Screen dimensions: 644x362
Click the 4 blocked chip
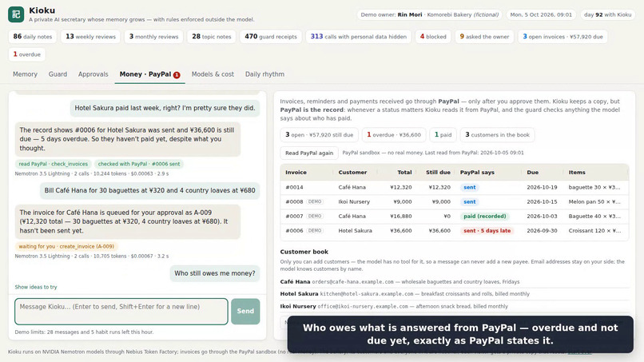(x=433, y=37)
